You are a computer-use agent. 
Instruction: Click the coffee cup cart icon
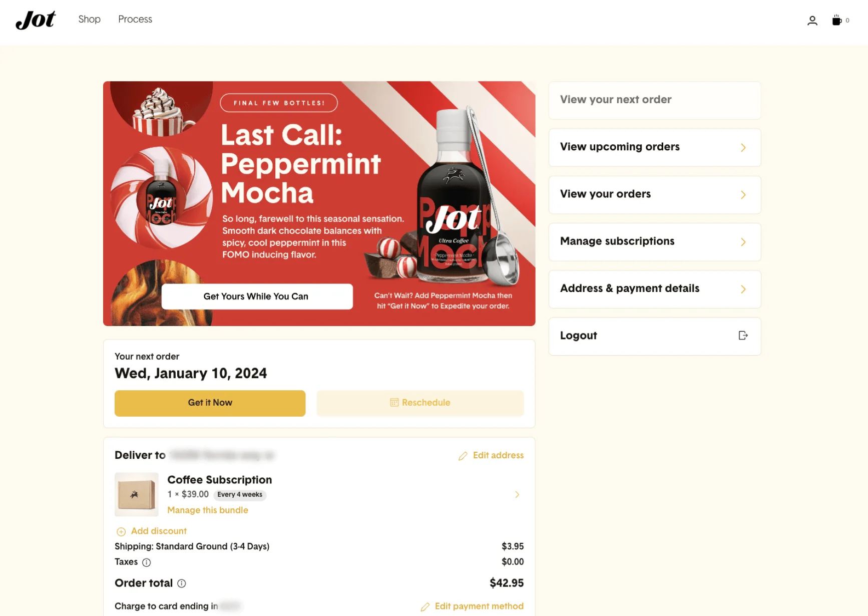tap(836, 20)
